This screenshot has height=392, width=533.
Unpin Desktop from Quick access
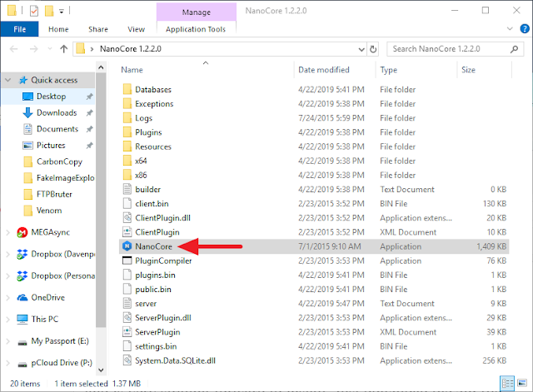click(x=89, y=97)
